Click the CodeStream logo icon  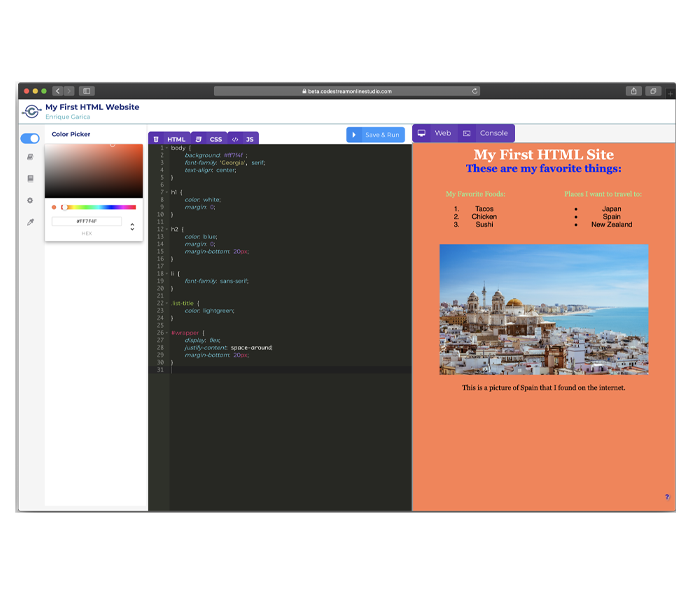(x=32, y=111)
